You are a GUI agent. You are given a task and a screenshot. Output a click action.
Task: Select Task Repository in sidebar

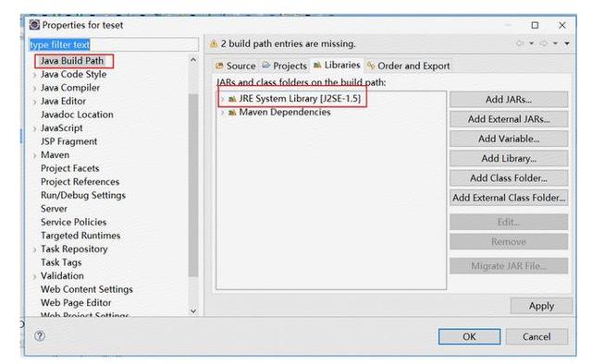pyautogui.click(x=74, y=249)
